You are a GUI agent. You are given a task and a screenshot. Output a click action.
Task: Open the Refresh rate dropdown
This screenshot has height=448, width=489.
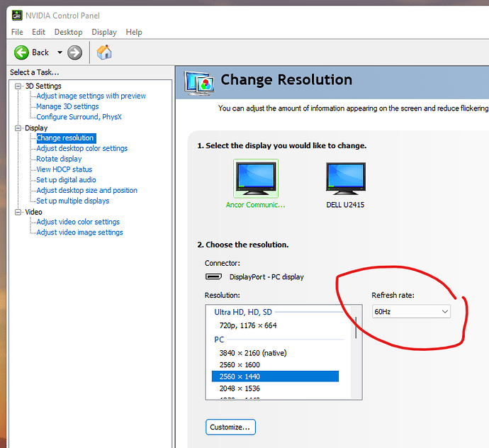coord(411,312)
